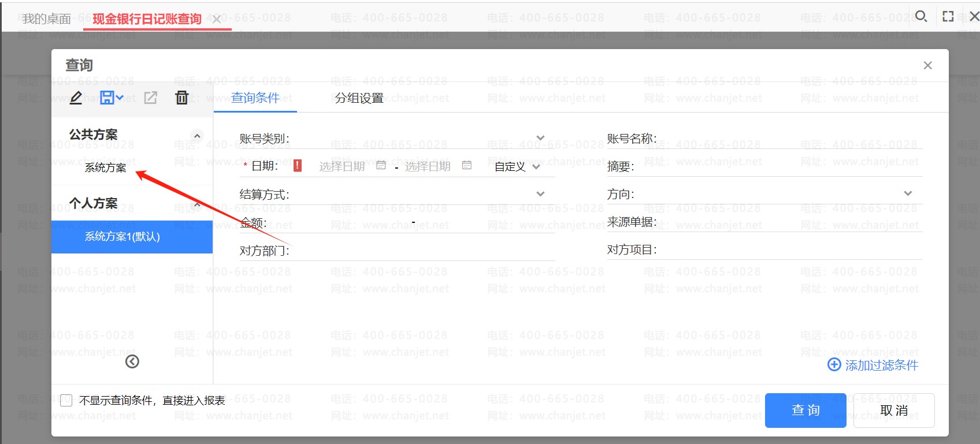Click the delete scheme trash icon
Image resolution: width=980 pixels, height=444 pixels.
point(182,98)
